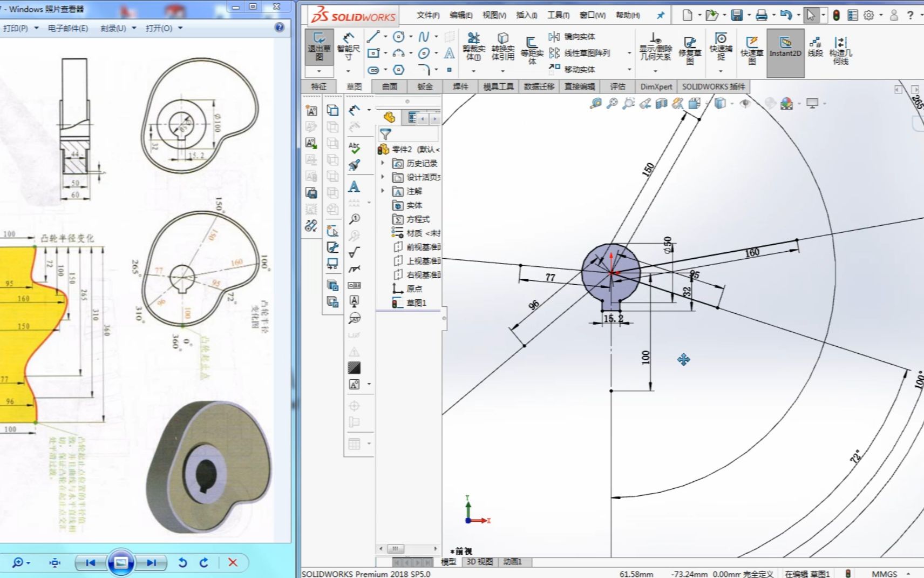The height and width of the screenshot is (578, 924).
Task: Open Display/Delete Relations (显示/删除几何关系)
Action: (655, 46)
